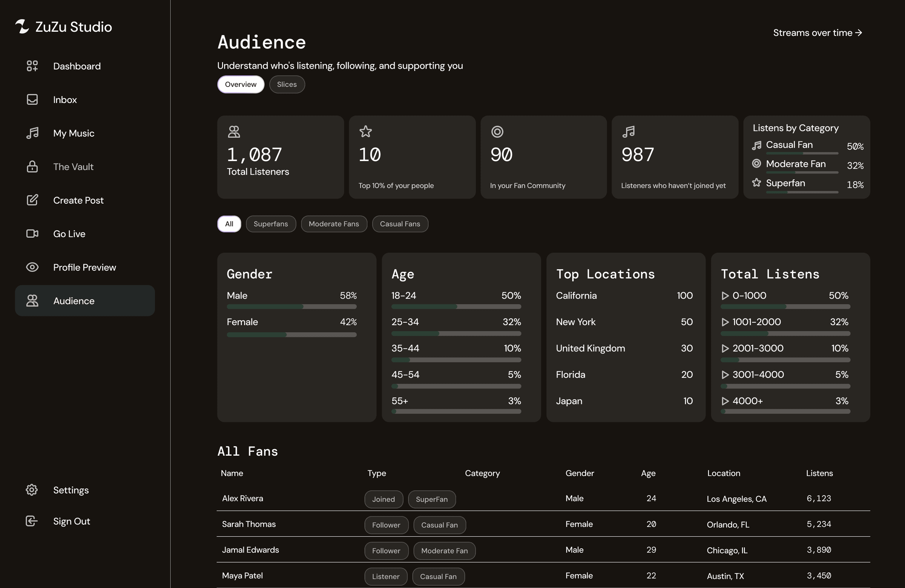
Task: Click Follower tag for Sarah Thomas
Action: (386, 525)
